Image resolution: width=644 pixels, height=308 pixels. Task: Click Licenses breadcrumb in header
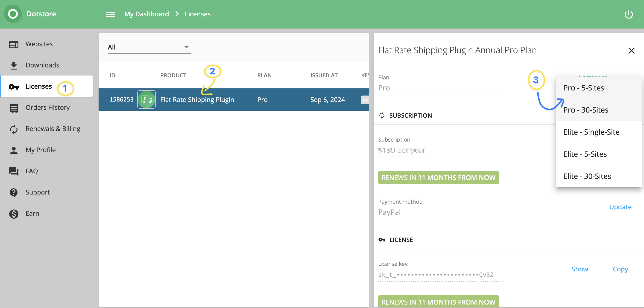point(197,14)
